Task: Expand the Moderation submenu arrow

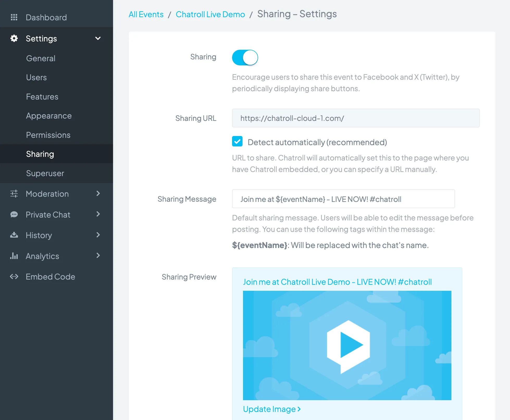Action: pyautogui.click(x=98, y=194)
